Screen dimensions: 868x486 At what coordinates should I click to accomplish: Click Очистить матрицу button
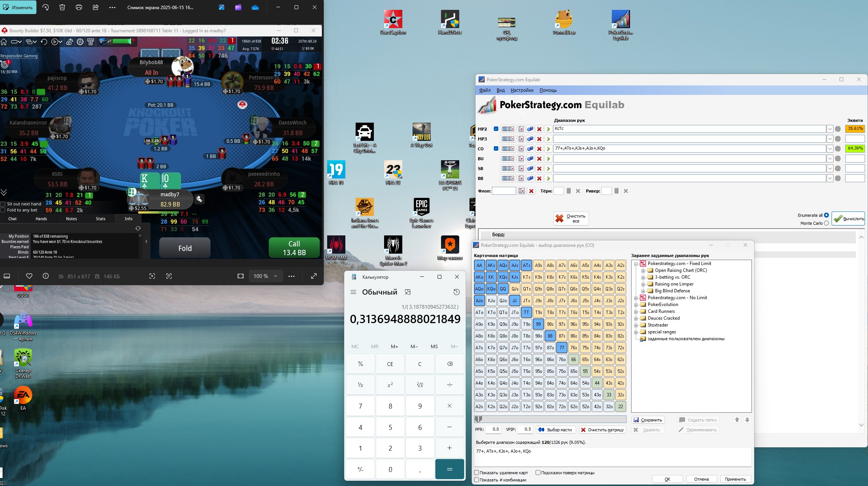602,430
